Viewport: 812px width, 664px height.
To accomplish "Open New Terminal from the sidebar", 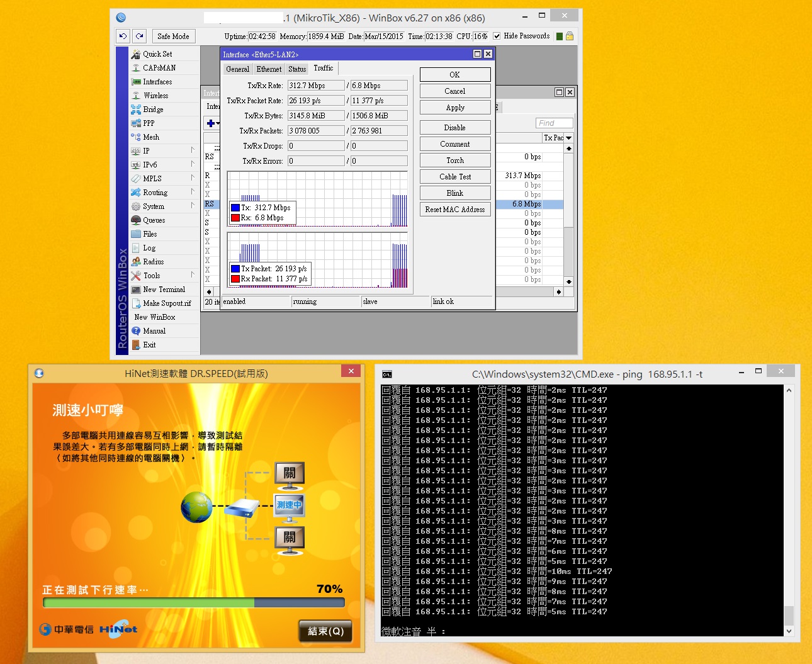I will point(164,290).
